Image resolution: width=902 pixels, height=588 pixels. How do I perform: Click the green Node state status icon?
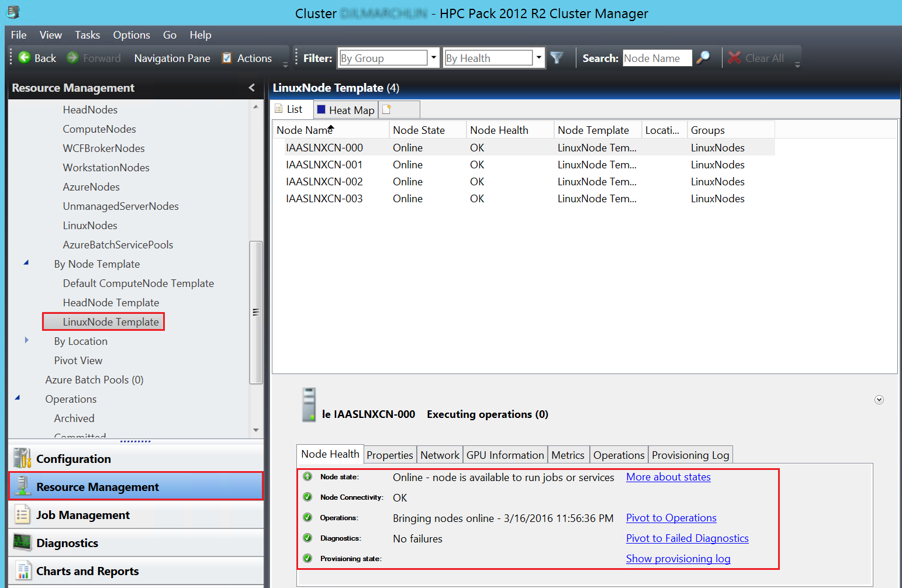307,476
